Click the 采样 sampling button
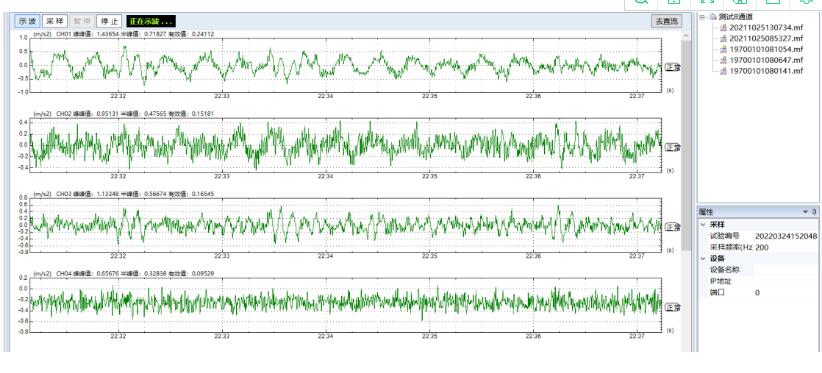This screenshot has width=822, height=373. point(55,21)
